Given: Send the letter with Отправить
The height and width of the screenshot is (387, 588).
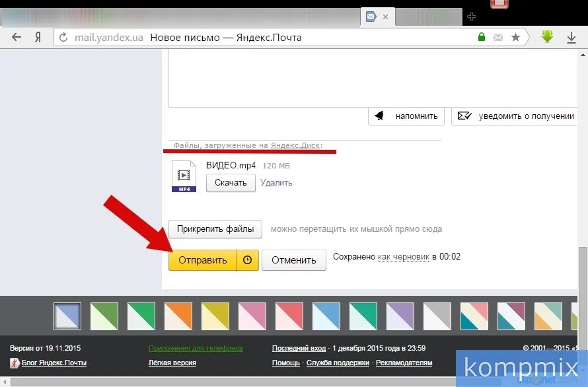Looking at the screenshot, I should (x=203, y=260).
